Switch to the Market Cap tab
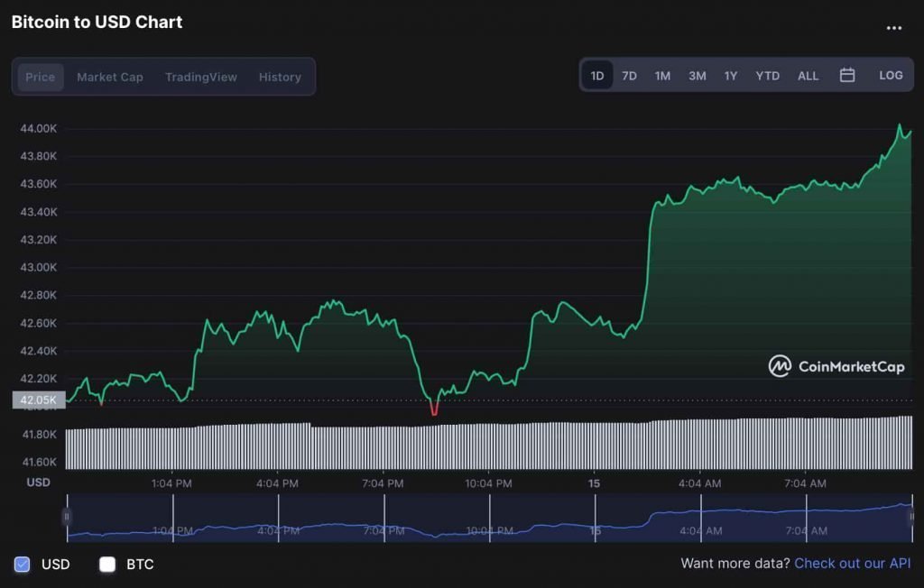 (x=109, y=78)
